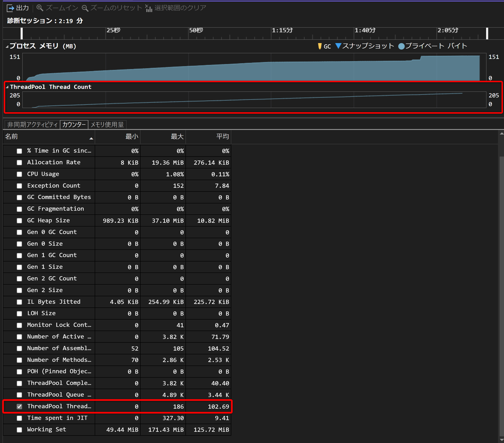Screen dimensions: 504x443
Task: Open the メモリ使用量 tab
Action: (107, 124)
